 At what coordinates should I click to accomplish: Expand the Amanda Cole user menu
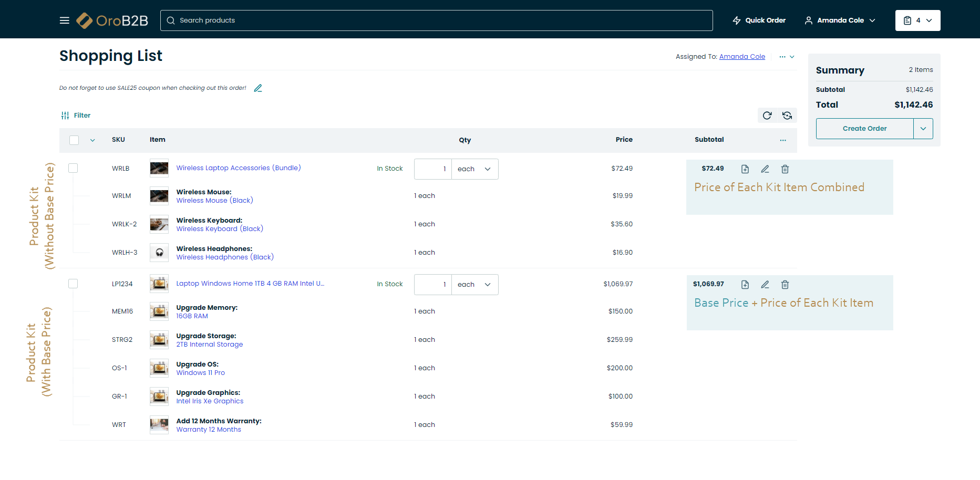click(x=840, y=20)
